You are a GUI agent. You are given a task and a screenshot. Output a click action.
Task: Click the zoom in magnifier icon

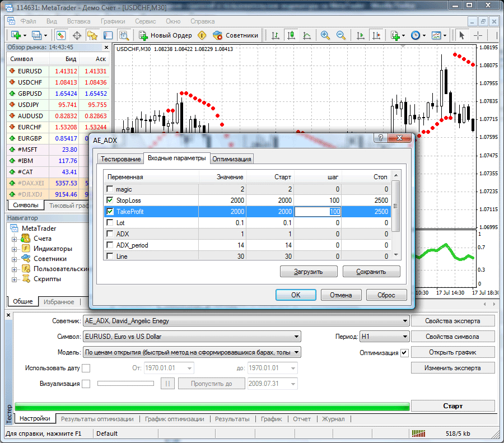(325, 35)
